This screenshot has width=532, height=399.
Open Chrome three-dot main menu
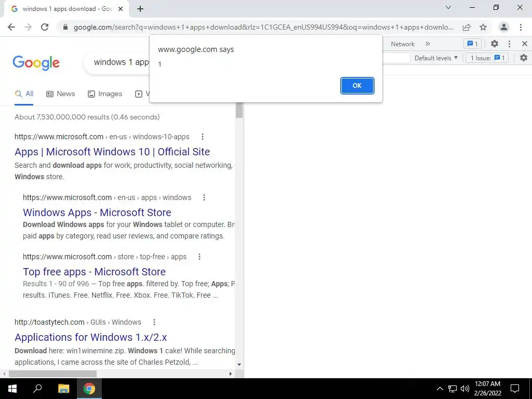pos(521,27)
